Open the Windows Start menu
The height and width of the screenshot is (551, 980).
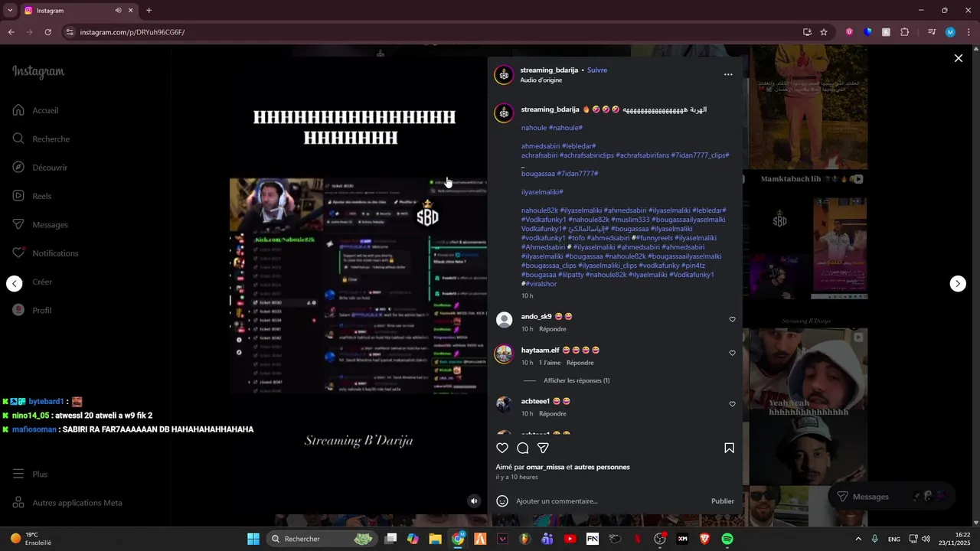coord(253,539)
